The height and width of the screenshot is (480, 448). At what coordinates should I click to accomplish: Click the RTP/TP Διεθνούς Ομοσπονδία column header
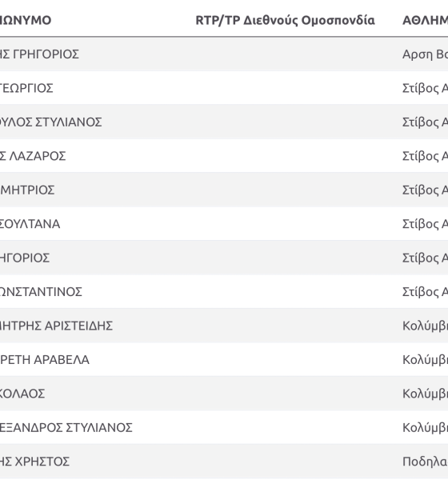[285, 21]
